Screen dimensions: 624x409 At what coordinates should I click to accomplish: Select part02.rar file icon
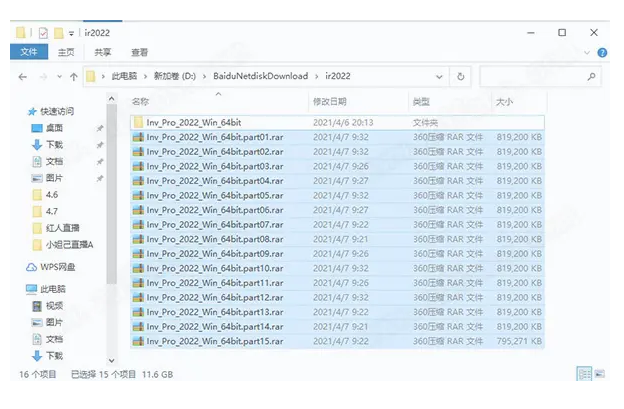pos(138,152)
